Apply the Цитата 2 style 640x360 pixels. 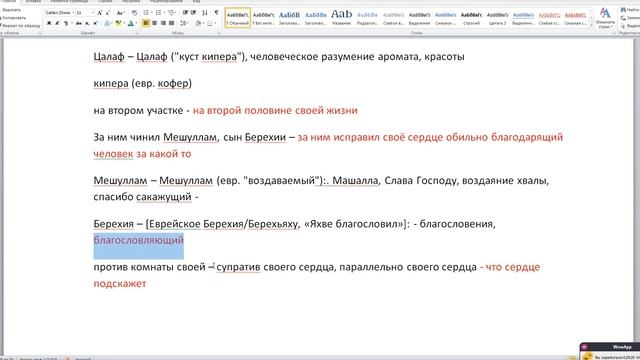coord(497,18)
